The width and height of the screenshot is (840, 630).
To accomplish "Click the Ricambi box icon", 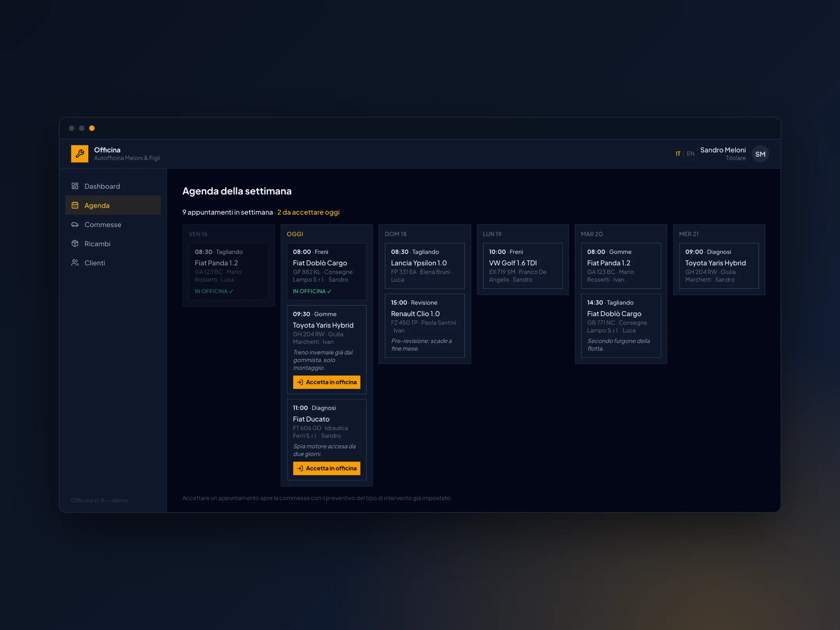I will [x=75, y=243].
